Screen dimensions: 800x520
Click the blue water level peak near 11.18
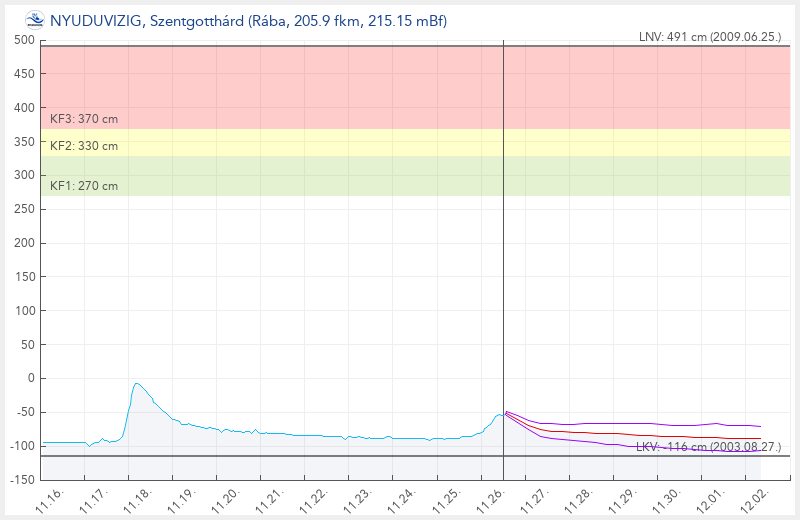point(136,384)
